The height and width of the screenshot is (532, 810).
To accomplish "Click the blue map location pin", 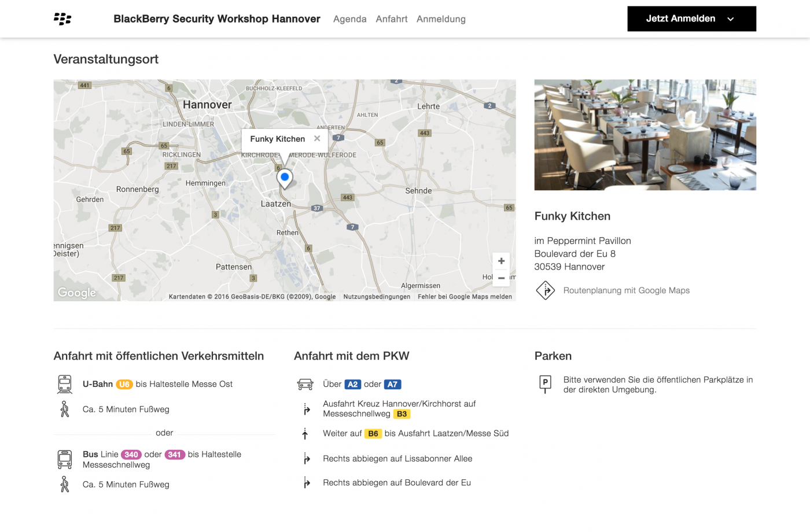I will pos(285,178).
